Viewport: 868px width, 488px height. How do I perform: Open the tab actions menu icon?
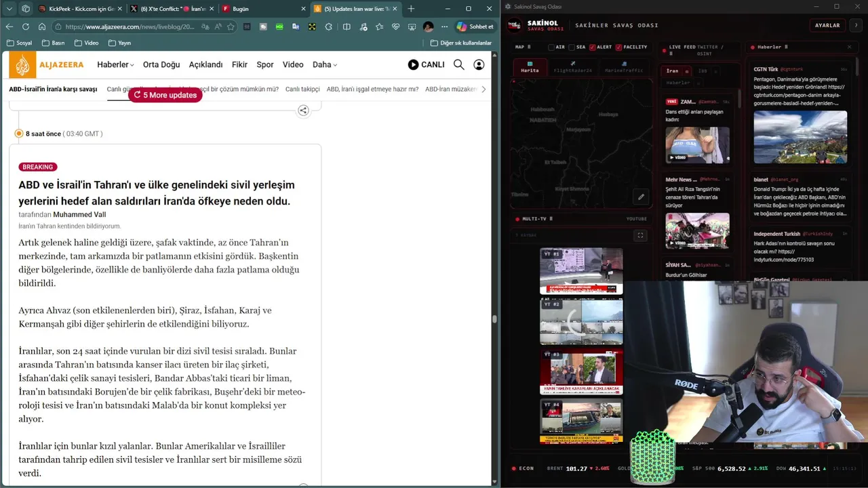9,9
